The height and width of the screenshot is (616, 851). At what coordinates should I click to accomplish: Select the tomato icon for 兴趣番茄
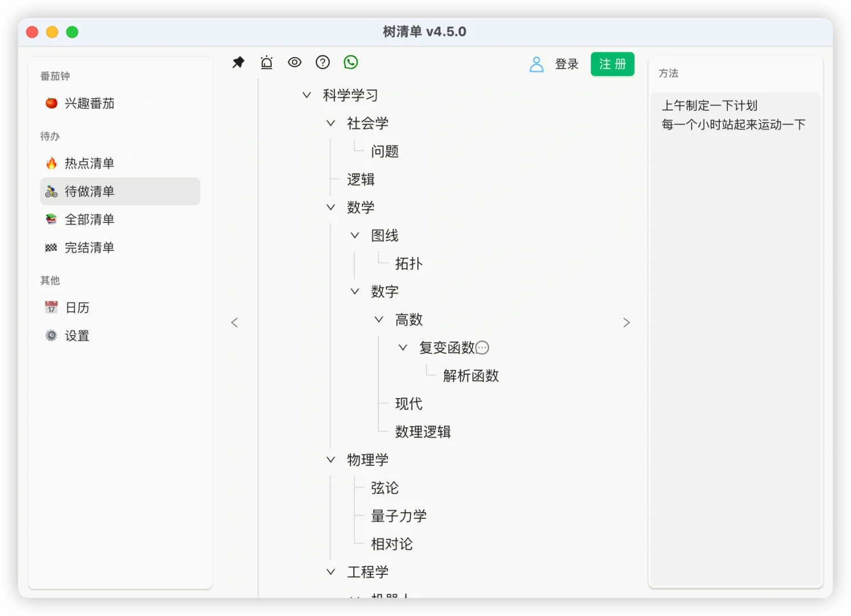click(51, 103)
